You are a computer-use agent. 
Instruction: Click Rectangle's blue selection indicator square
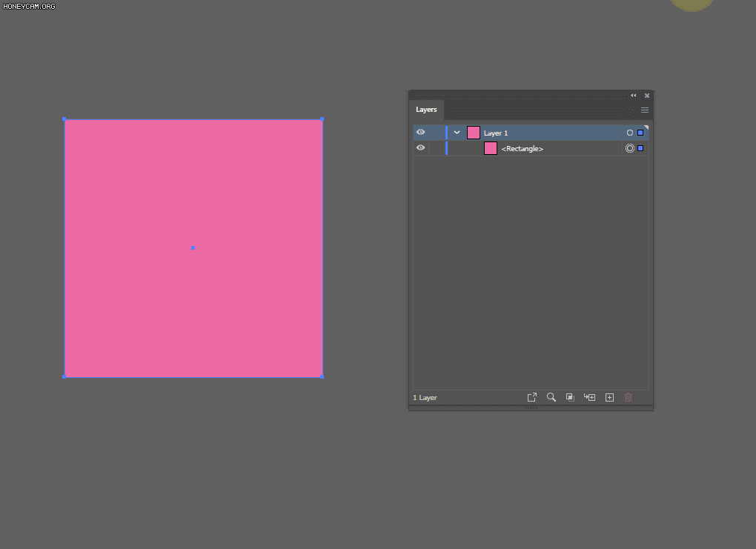[x=640, y=148]
